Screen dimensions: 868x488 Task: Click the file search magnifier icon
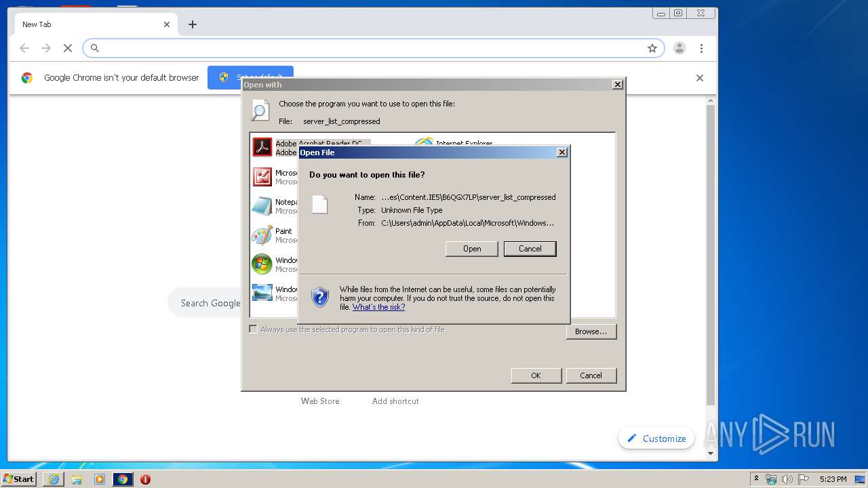[260, 110]
